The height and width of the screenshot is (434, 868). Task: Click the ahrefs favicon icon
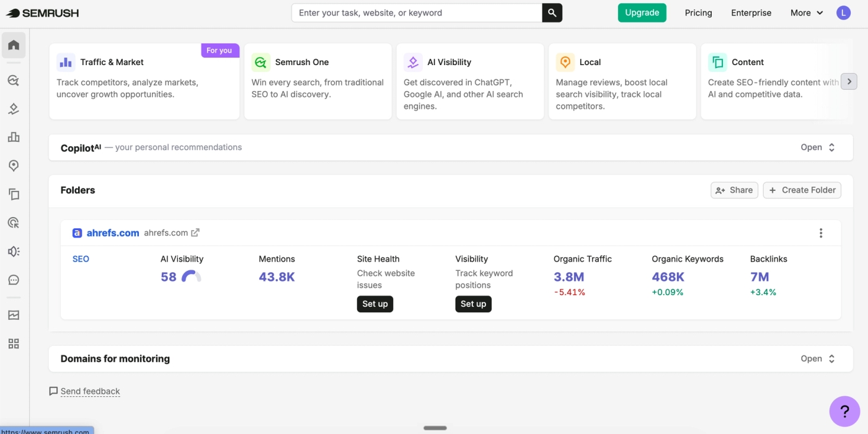pos(77,233)
